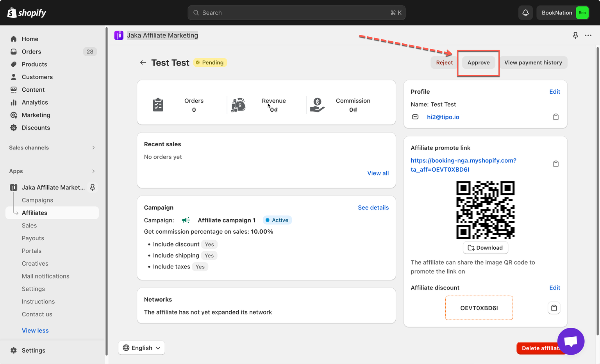Copy the affiliate promote link

[x=555, y=164]
